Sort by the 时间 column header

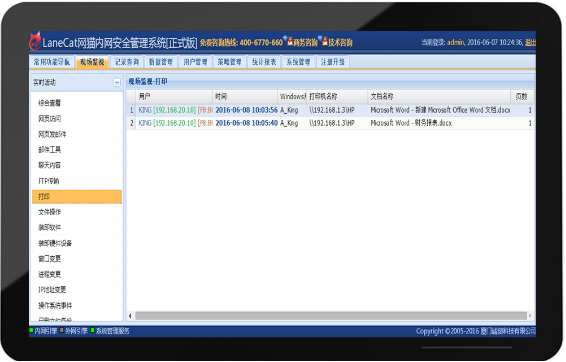click(245, 97)
